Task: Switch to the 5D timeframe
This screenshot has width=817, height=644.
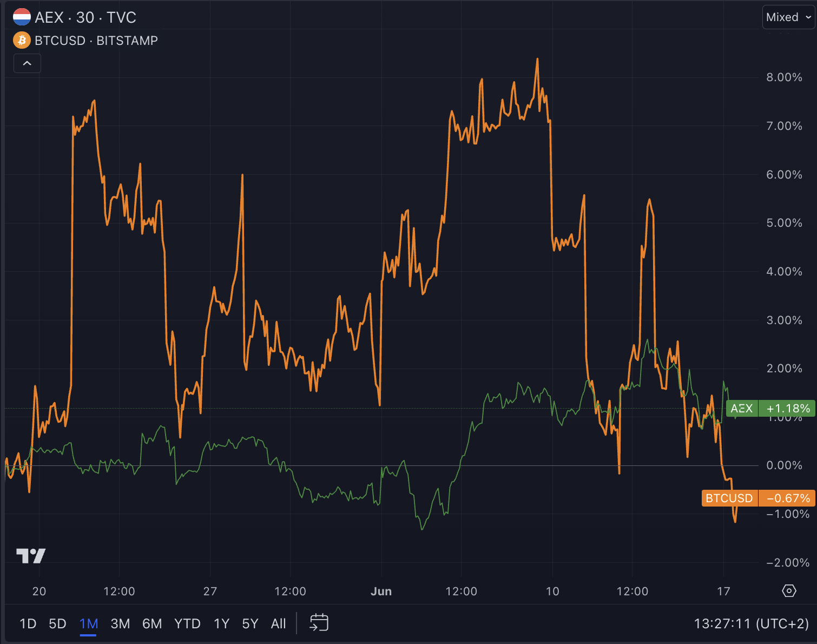Action: (57, 623)
